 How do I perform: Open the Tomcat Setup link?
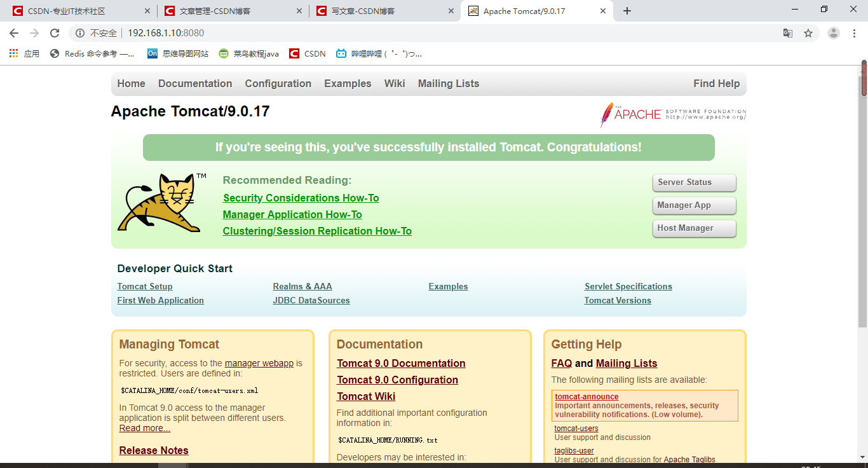pyautogui.click(x=145, y=287)
